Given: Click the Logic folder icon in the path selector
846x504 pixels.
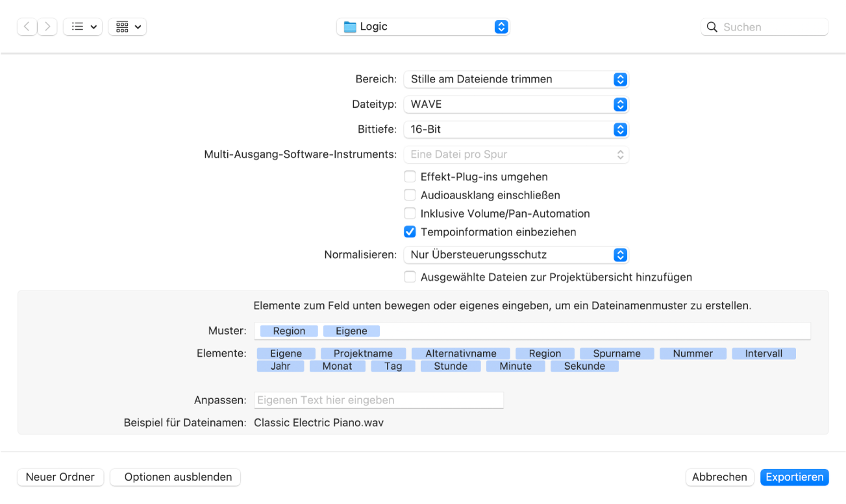Looking at the screenshot, I should click(x=350, y=27).
